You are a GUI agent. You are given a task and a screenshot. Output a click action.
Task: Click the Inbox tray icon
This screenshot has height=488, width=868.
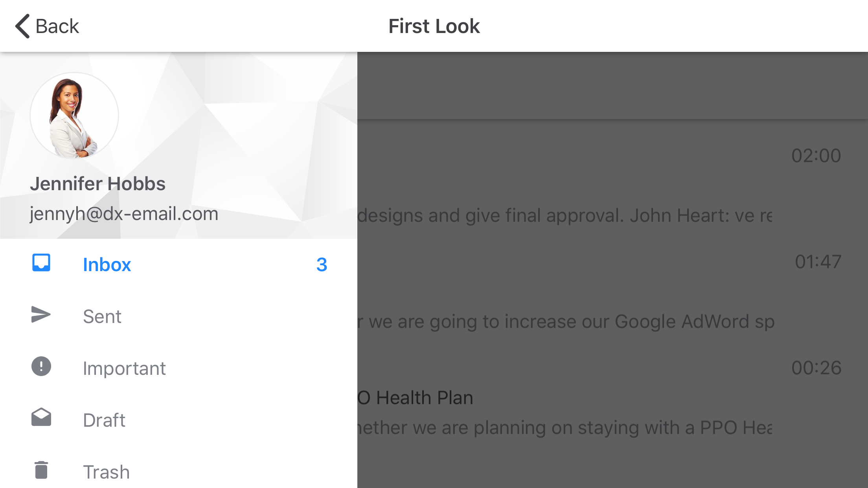pyautogui.click(x=41, y=263)
